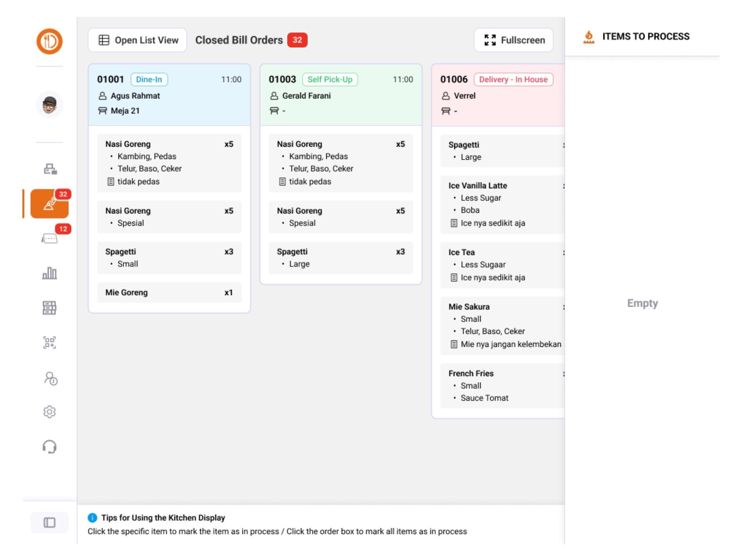This screenshot has width=740, height=560.
Task: Mark Mie Goreng x1 as in process
Action: pos(169,293)
